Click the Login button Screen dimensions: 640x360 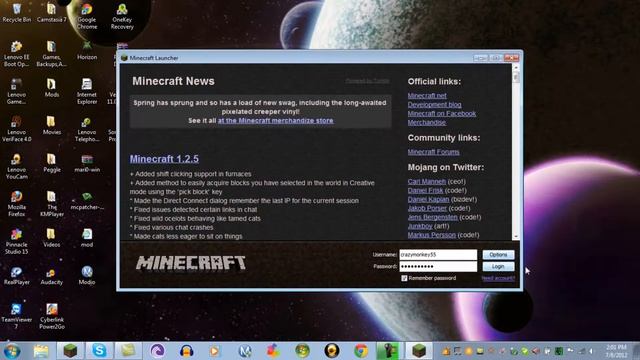pos(498,266)
